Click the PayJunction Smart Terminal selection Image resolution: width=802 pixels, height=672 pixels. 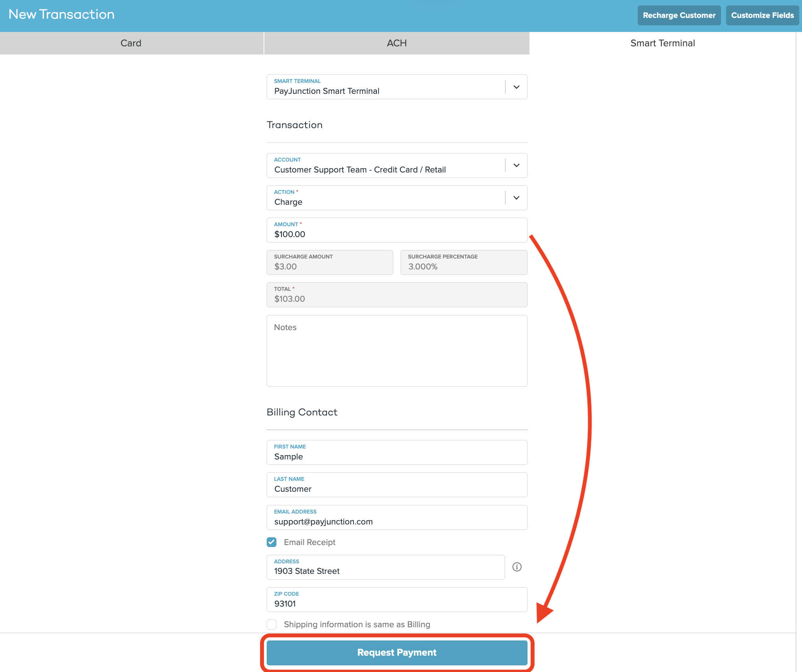pos(327,91)
